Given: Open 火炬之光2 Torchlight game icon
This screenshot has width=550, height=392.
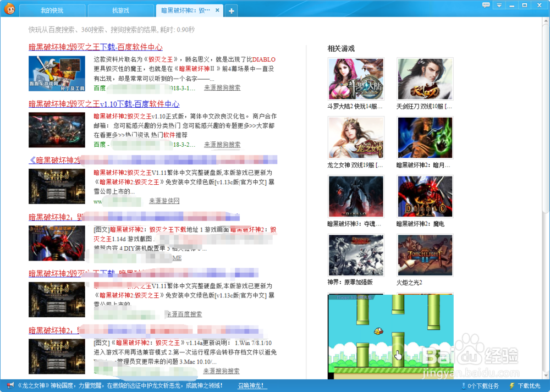Looking at the screenshot, I should [x=425, y=255].
